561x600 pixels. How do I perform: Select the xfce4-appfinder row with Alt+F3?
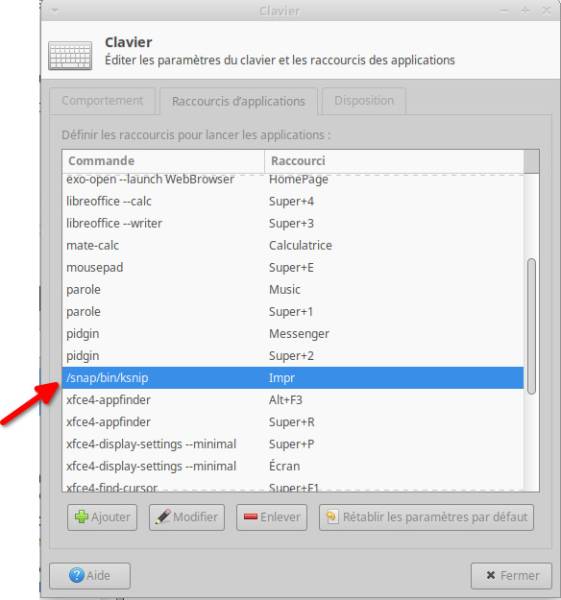pyautogui.click(x=293, y=400)
